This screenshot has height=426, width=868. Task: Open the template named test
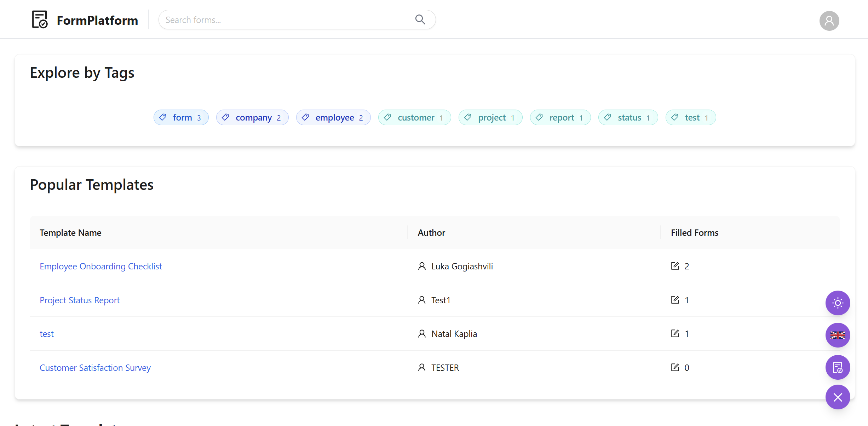[x=47, y=333]
